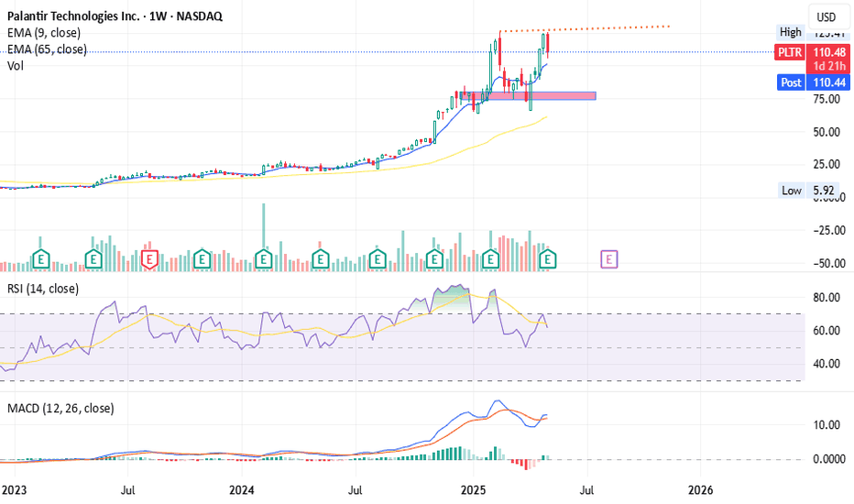Open the May 2023 earnings marker

(93, 259)
